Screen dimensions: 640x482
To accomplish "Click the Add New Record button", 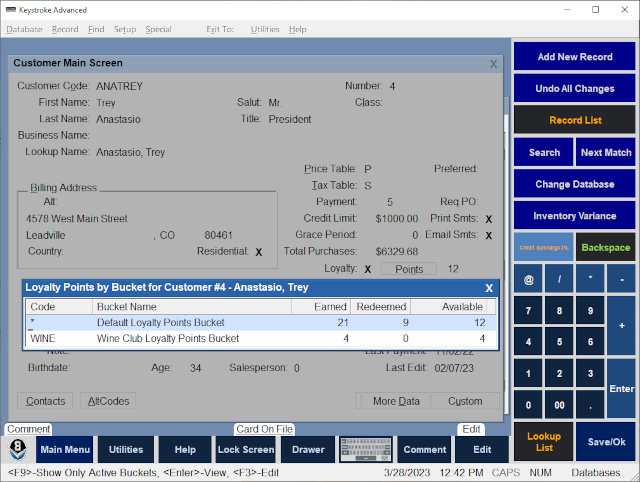I will (574, 57).
